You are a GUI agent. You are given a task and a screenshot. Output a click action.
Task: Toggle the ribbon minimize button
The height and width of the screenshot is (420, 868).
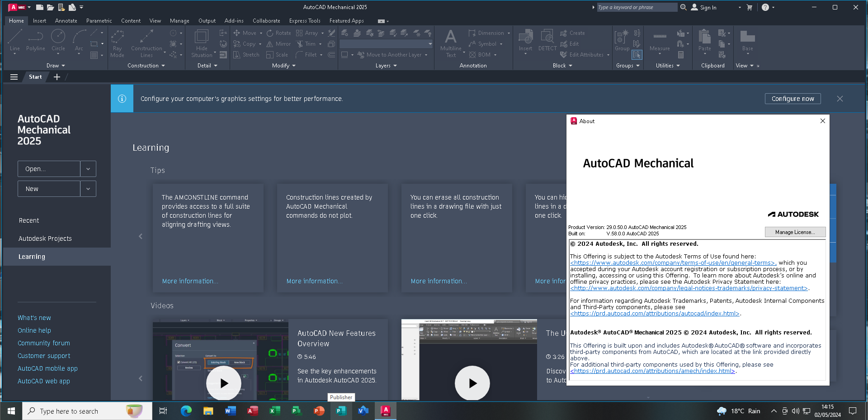(x=381, y=21)
